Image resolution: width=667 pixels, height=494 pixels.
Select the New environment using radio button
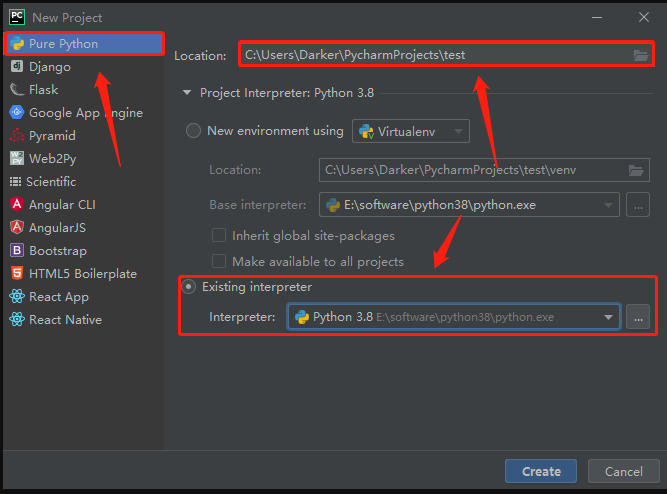[x=193, y=131]
